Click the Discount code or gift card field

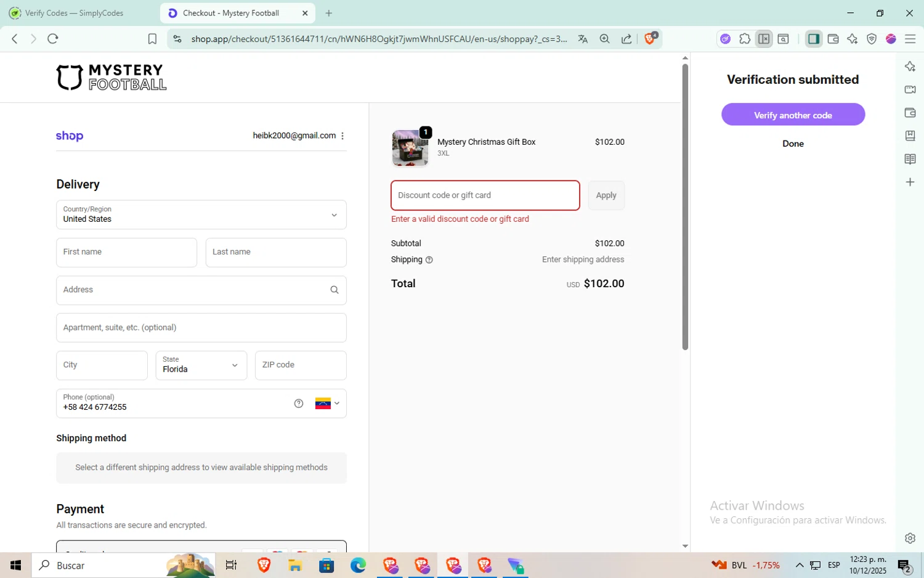pos(485,195)
